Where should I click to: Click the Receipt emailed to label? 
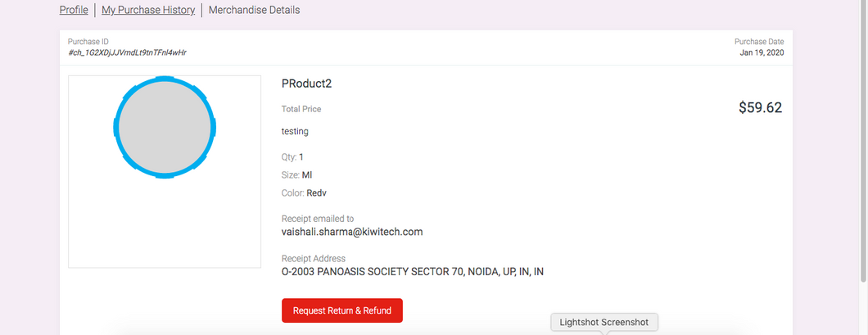coord(318,219)
